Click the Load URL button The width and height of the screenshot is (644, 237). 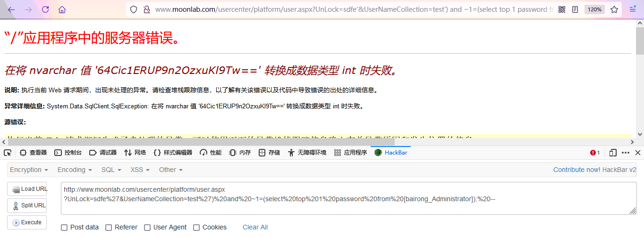tap(27, 189)
